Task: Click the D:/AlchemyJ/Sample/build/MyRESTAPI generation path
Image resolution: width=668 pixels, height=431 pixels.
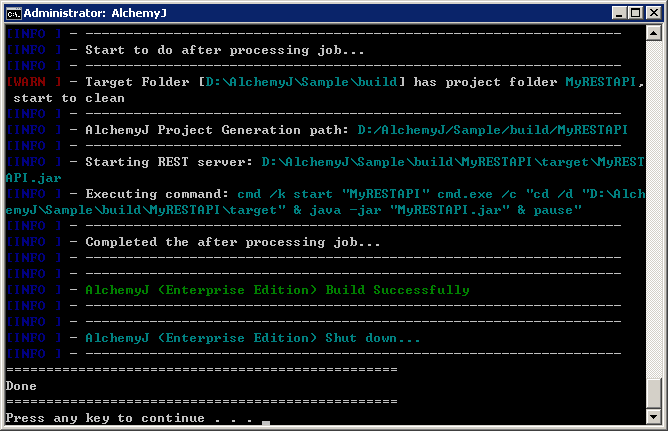Action: click(491, 129)
